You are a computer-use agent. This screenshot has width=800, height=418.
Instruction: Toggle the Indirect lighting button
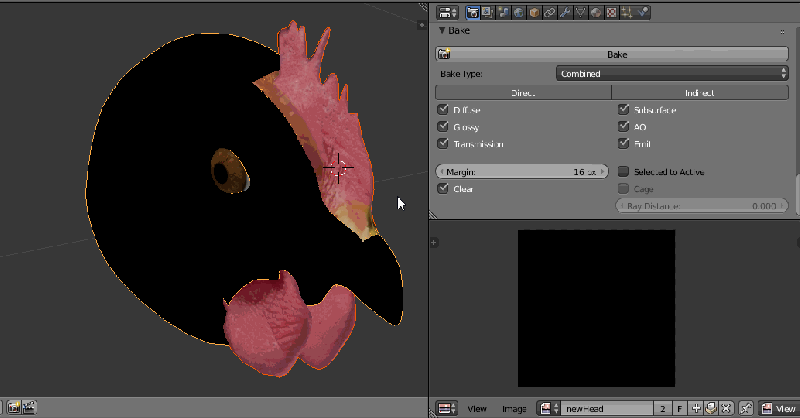coord(700,92)
